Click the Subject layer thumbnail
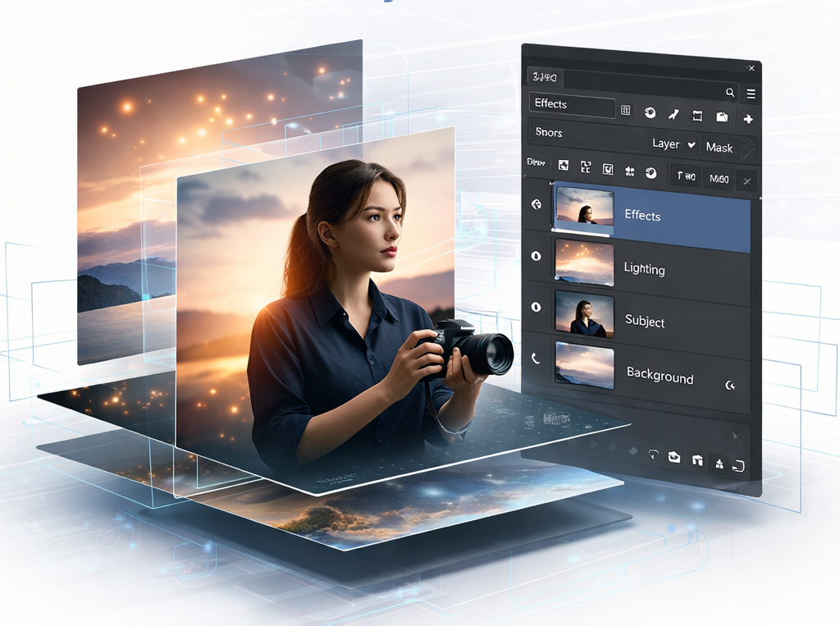 pyautogui.click(x=584, y=314)
